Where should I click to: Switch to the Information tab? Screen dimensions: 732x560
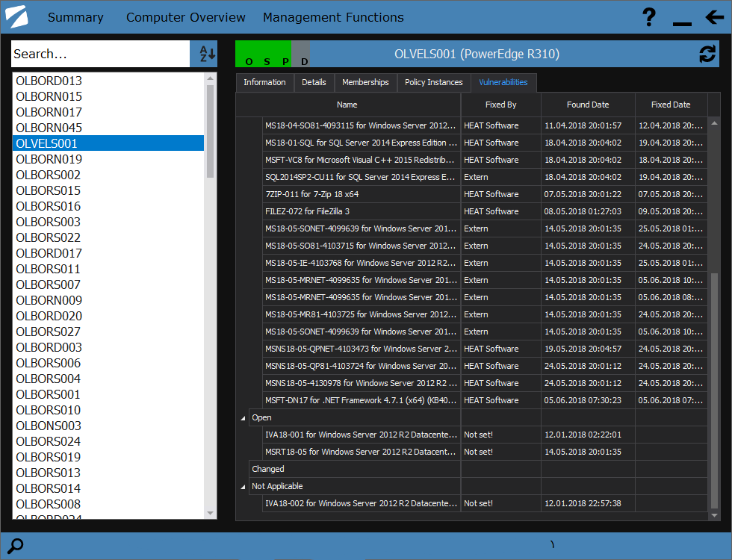pos(264,83)
